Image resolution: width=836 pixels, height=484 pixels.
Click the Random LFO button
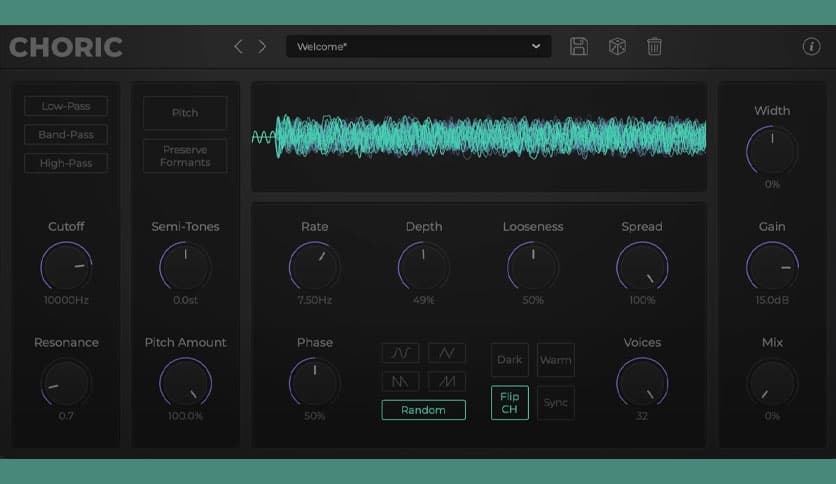(x=423, y=410)
